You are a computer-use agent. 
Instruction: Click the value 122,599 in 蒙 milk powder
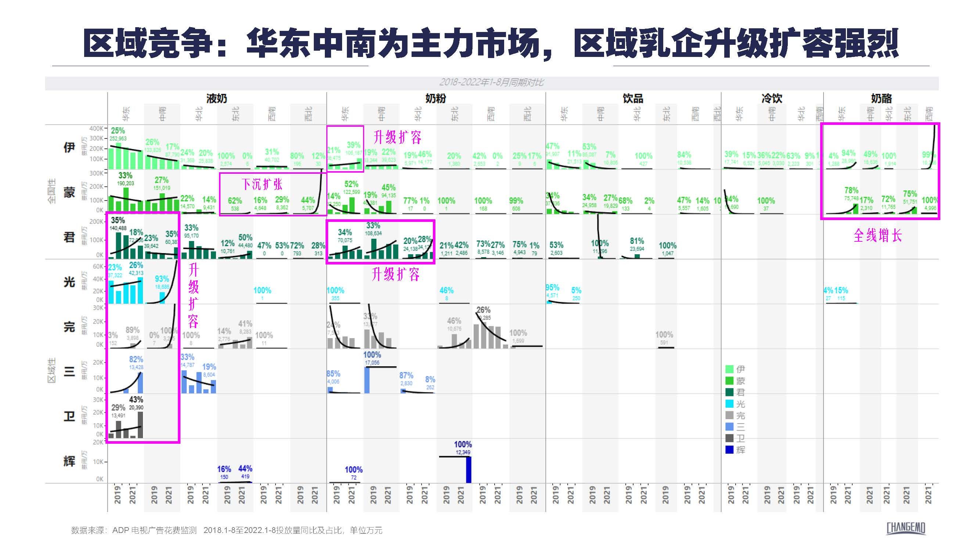point(351,192)
